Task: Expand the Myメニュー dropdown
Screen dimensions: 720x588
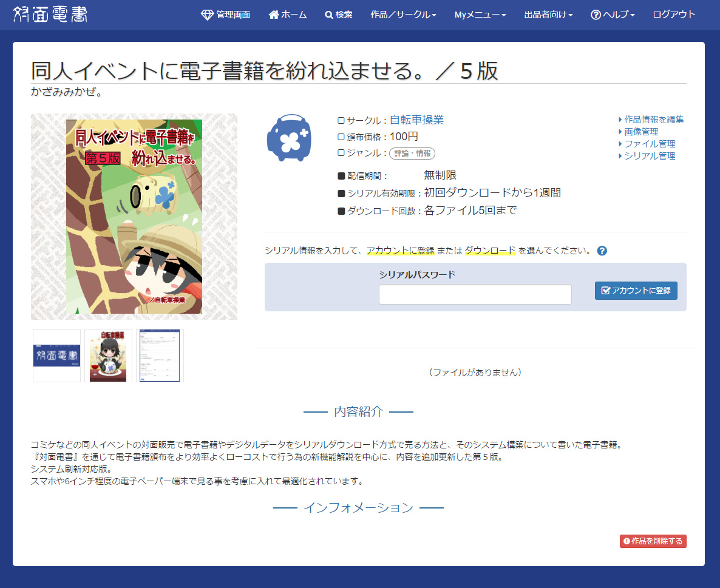Action: pos(480,15)
